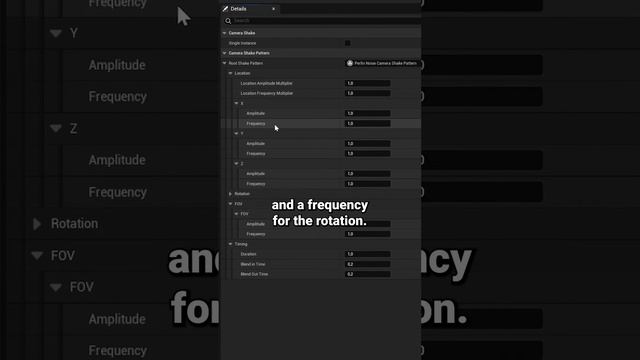Screen dimensions: 640x360
Task: Collapse the Root Shake Pattern row
Action: click(224, 63)
